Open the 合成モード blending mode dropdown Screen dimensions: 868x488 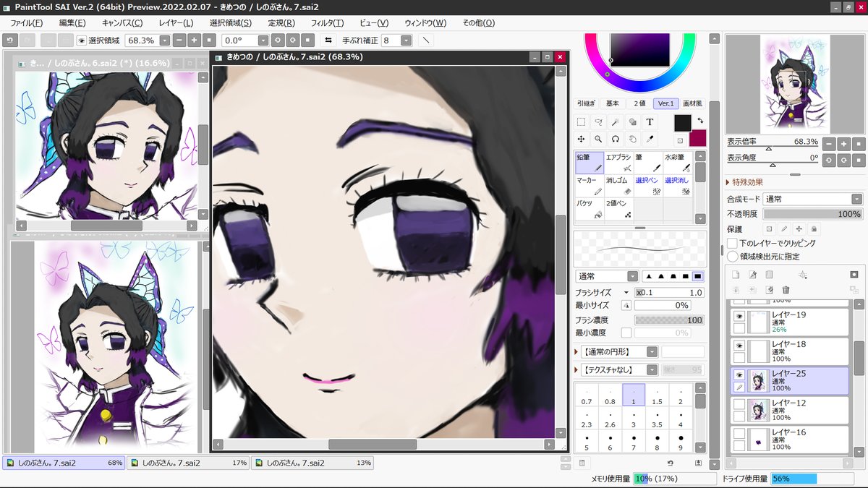click(856, 199)
